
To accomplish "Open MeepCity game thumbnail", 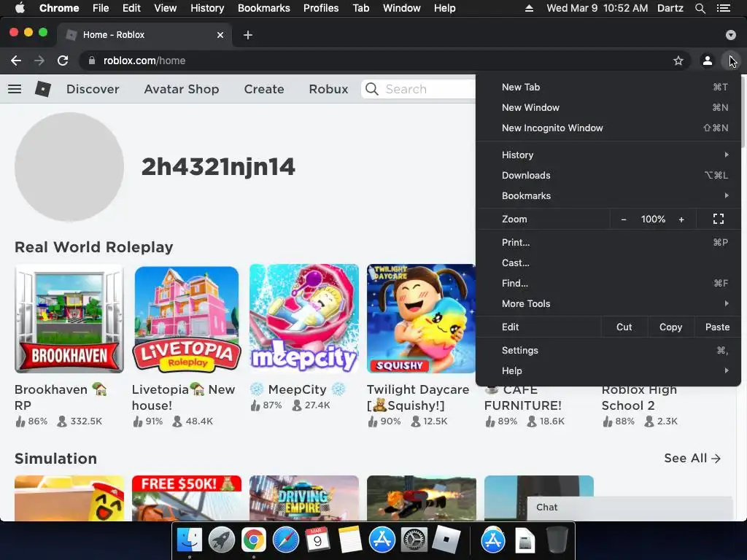I will pyautogui.click(x=304, y=319).
